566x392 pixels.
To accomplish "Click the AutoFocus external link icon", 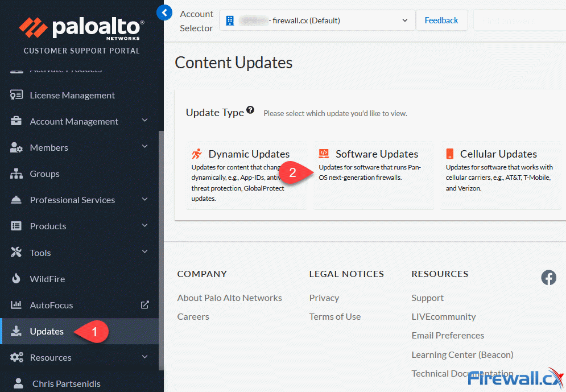I will pyautogui.click(x=144, y=304).
